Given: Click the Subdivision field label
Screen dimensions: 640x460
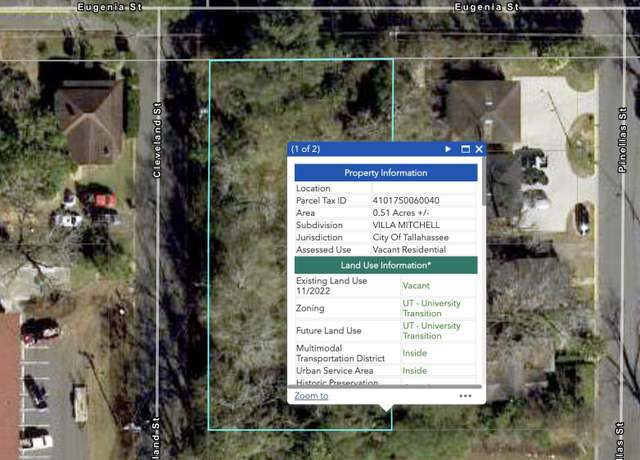Looking at the screenshot, I should pos(319,225).
